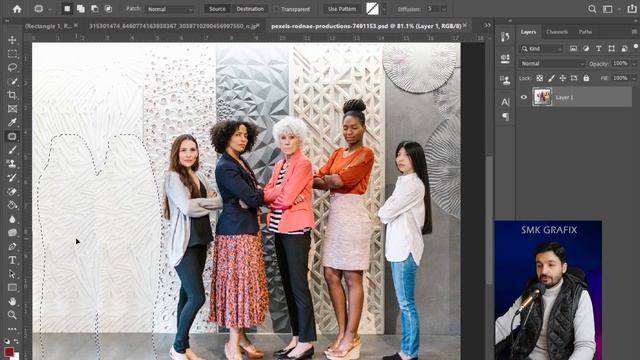Toggle lock image pixels
This screenshot has width=640, height=360.
551,78
